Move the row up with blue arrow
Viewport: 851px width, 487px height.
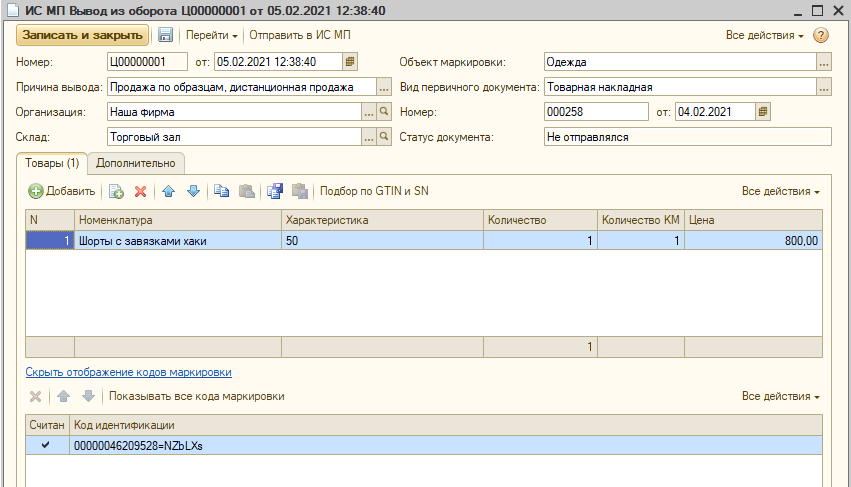click(x=169, y=191)
